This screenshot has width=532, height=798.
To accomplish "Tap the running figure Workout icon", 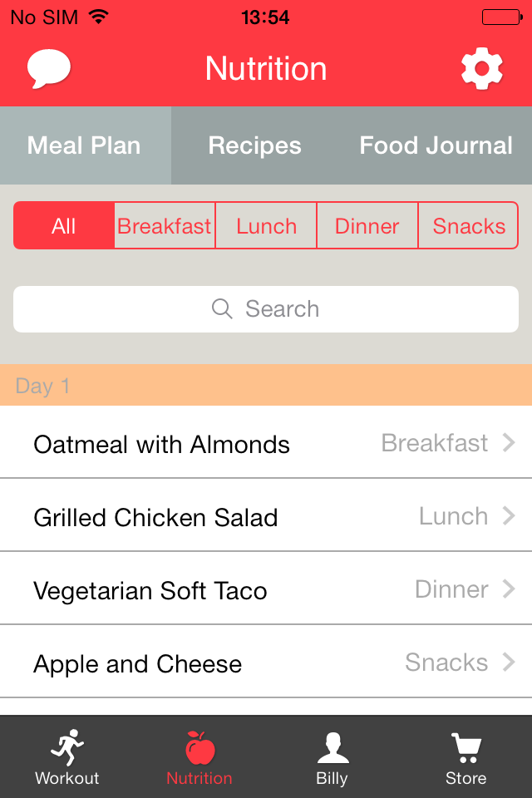I will pos(67,747).
